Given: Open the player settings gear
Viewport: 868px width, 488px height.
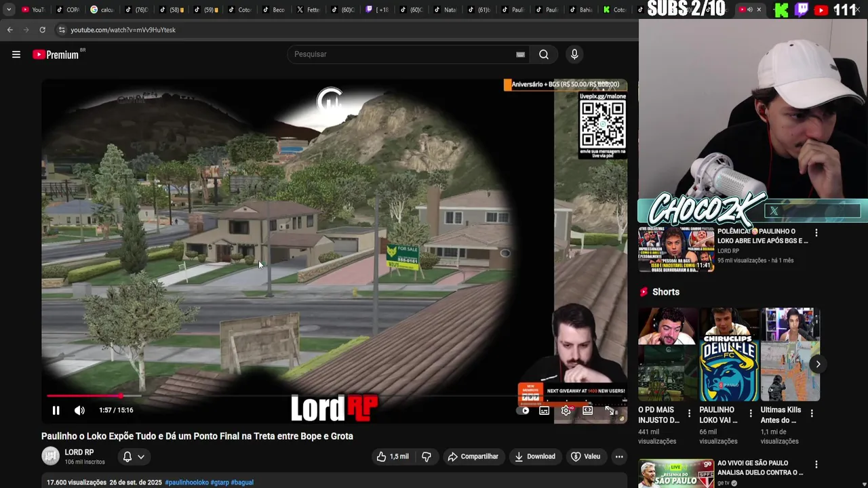Looking at the screenshot, I should (x=566, y=411).
